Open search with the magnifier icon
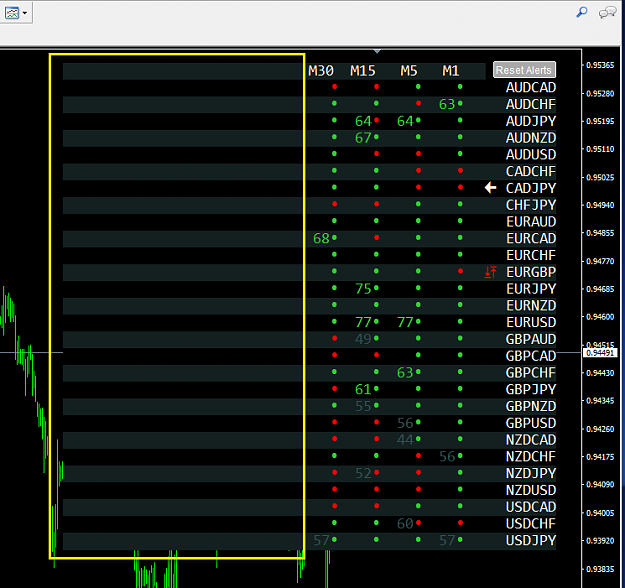 pos(582,12)
